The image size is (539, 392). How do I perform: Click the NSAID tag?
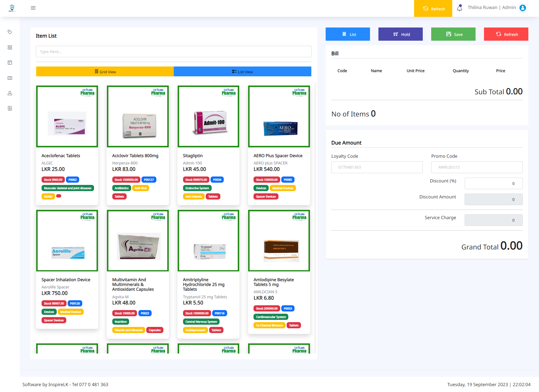(48, 197)
